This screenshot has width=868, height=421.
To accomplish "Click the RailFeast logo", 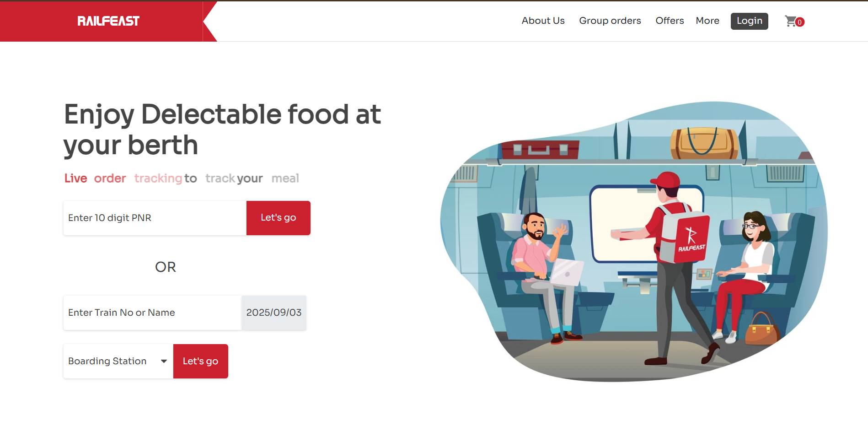I will pyautogui.click(x=108, y=21).
